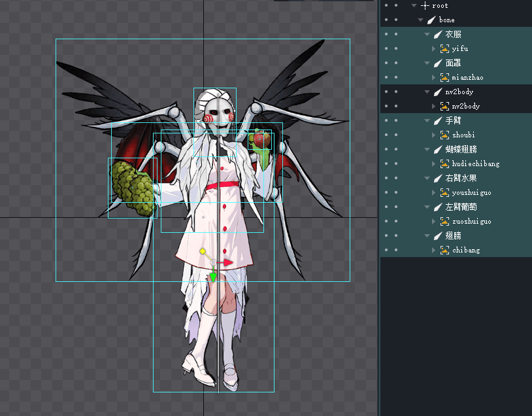Click the red X-axis translate arrow

pyautogui.click(x=229, y=262)
